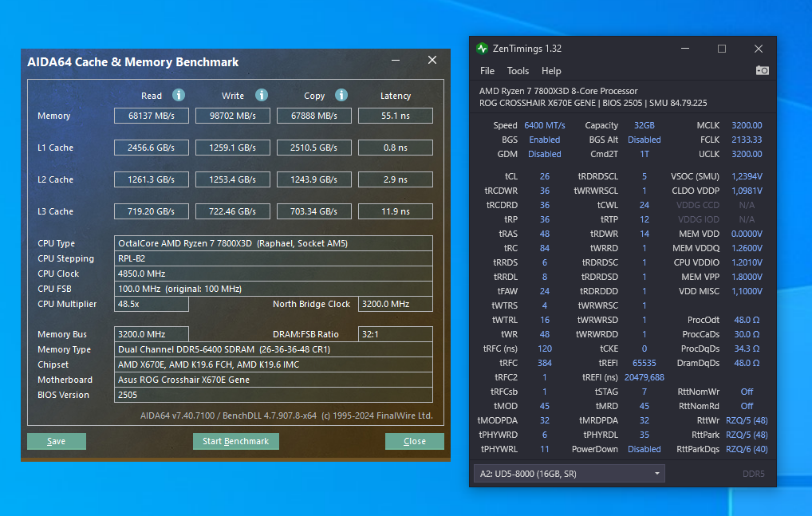Click the AMD Ryzen 7 7800X3D processor name in ZenTimings
Screen dimensions: 812x516
tap(558, 91)
